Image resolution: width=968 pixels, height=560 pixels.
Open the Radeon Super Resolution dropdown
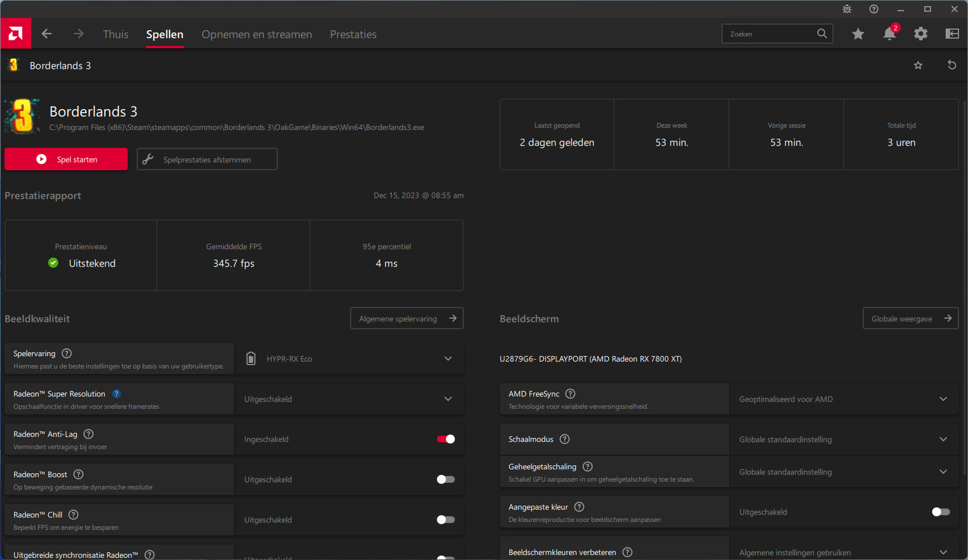tap(350, 399)
